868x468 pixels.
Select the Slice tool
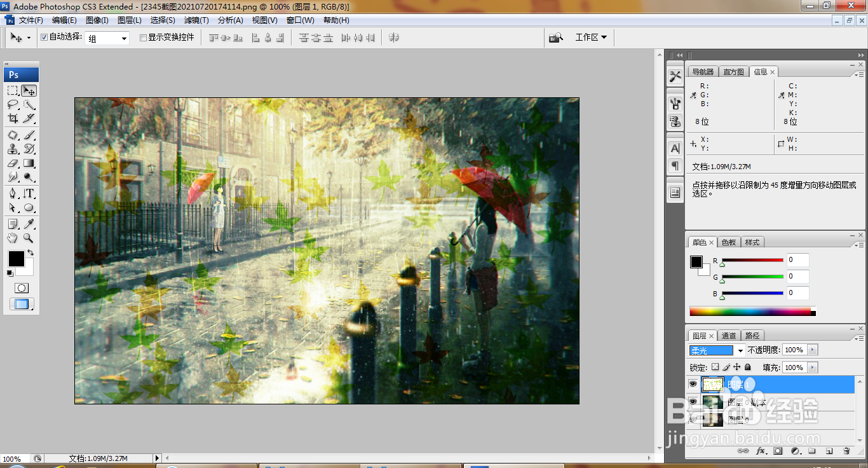(29, 118)
